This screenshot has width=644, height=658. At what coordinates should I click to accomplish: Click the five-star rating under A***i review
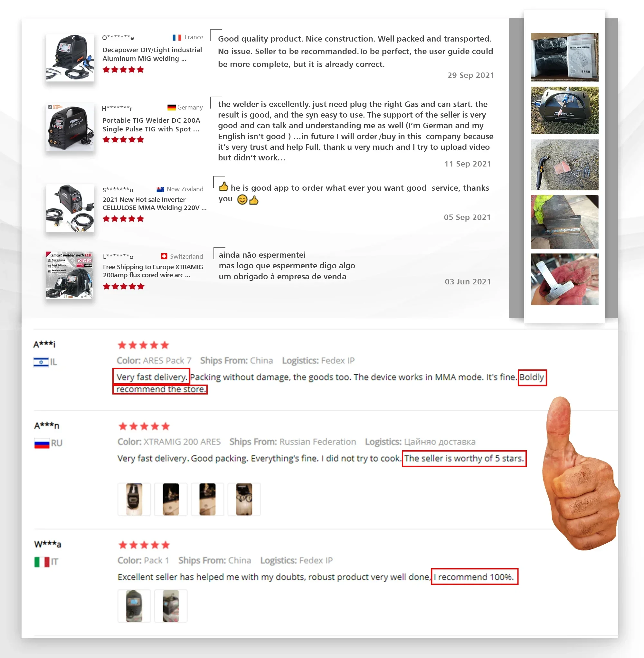pyautogui.click(x=143, y=345)
